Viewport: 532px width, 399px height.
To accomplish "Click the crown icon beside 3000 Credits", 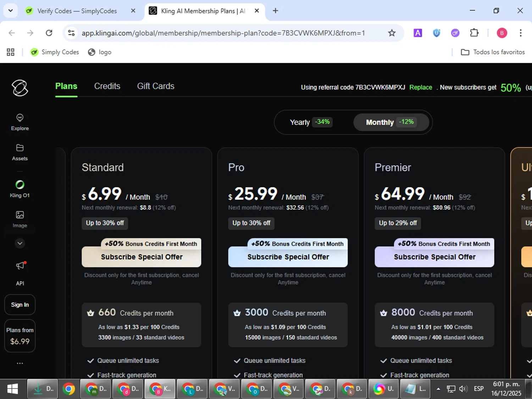I will (x=237, y=313).
